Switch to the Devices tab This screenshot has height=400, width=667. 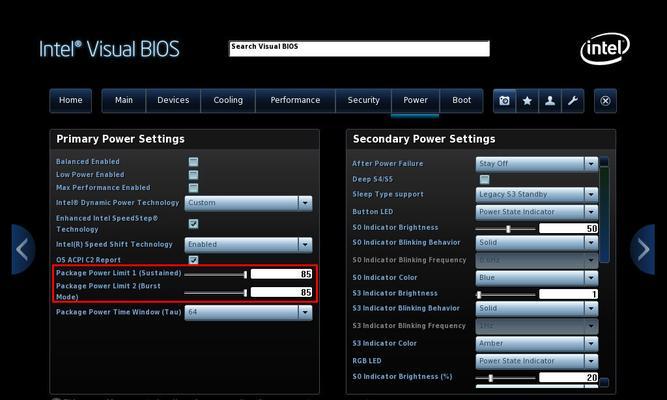point(173,101)
